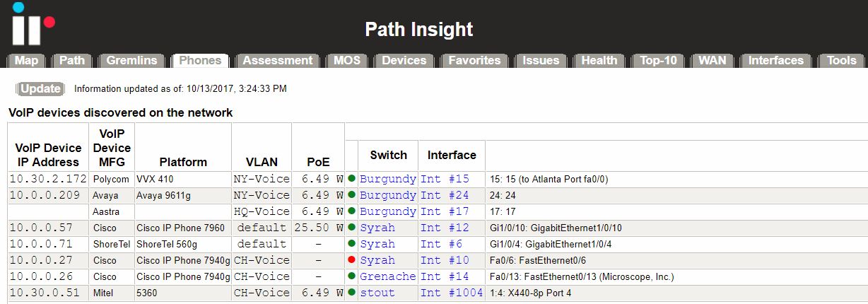Viewport: 868px width, 304px height.
Task: Open Burgundy switch link in Aastra row
Action: pos(388,211)
